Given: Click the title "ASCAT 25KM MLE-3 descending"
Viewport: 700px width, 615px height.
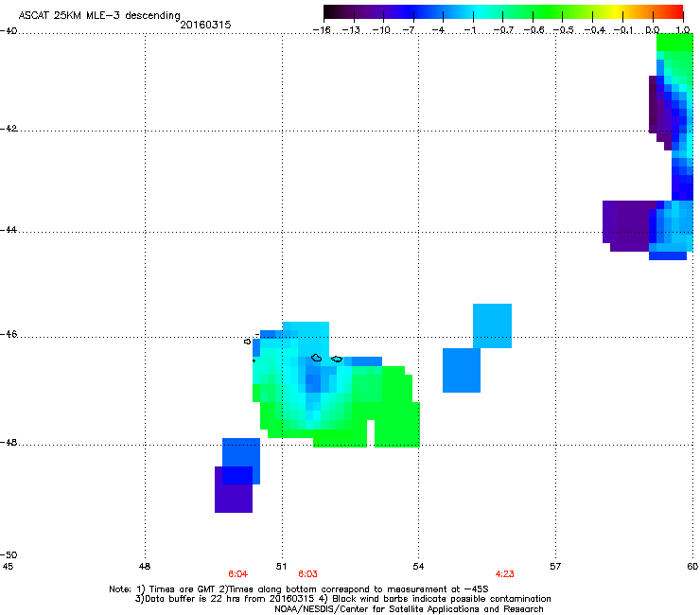Looking at the screenshot, I should (x=99, y=15).
